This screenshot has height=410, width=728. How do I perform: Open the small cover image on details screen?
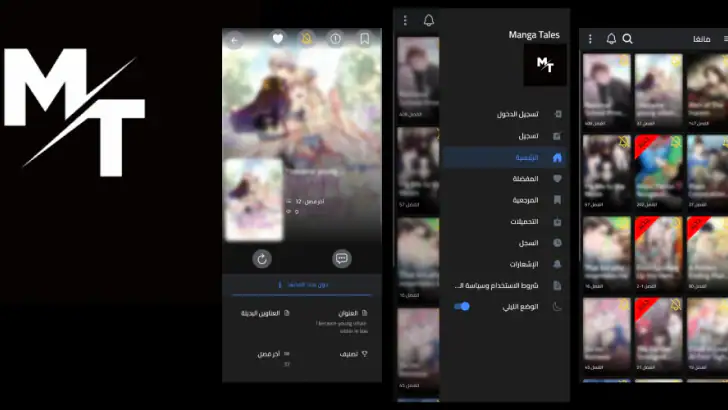coord(254,200)
